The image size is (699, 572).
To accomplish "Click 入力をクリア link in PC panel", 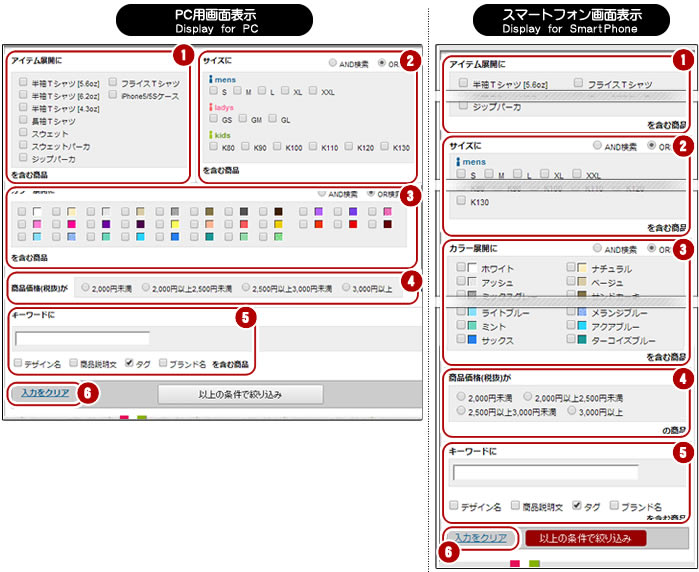I will pyautogui.click(x=45, y=393).
